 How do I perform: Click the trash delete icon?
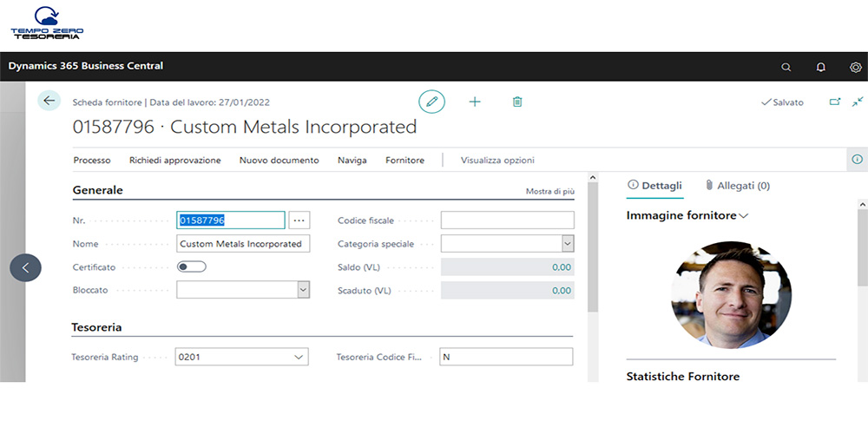[517, 102]
